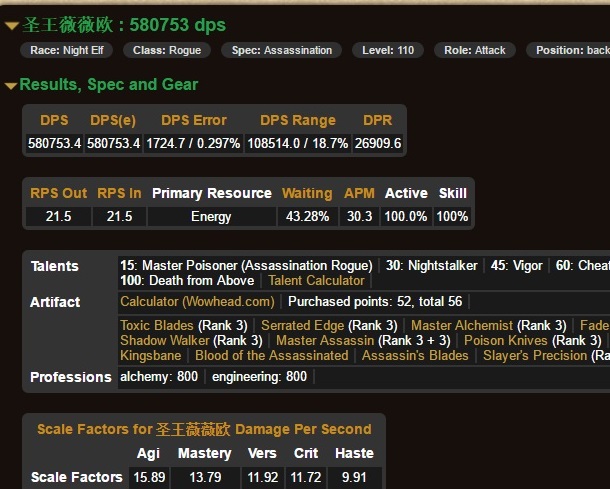Open the Assassin's Blades trait link
The width and height of the screenshot is (610, 489).
point(415,355)
